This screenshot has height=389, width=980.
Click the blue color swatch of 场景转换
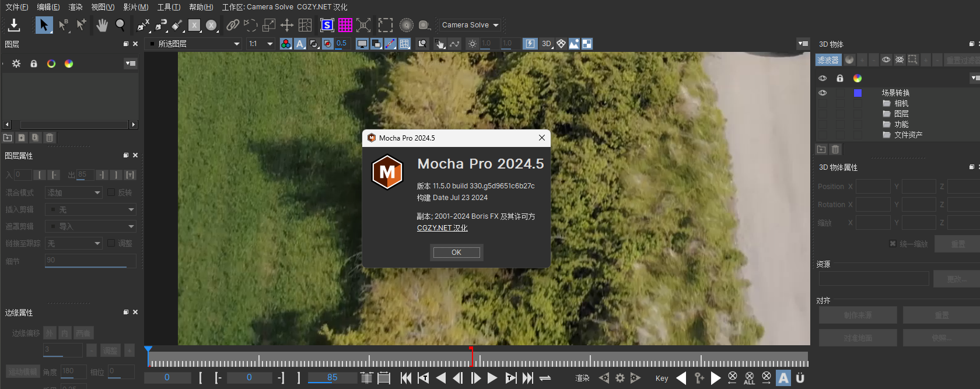tap(857, 93)
